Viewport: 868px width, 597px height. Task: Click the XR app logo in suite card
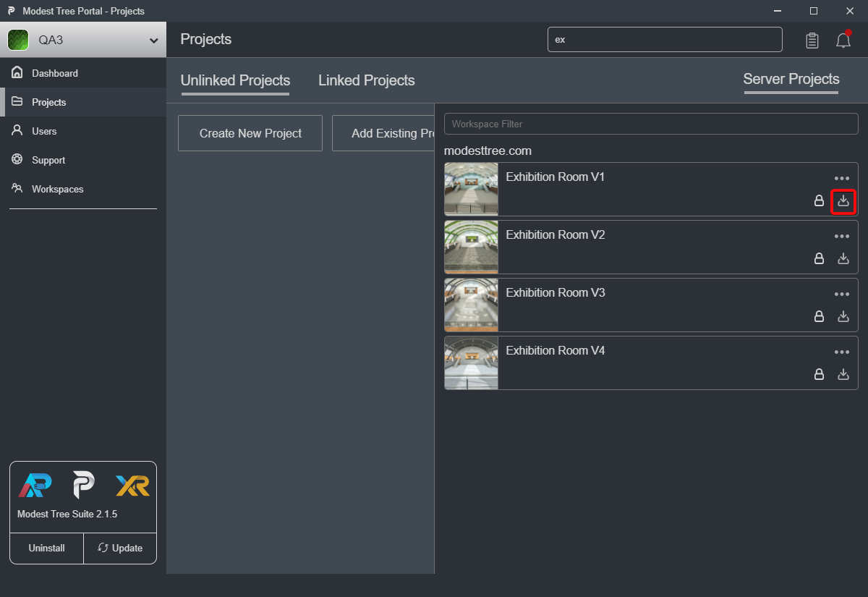click(132, 486)
